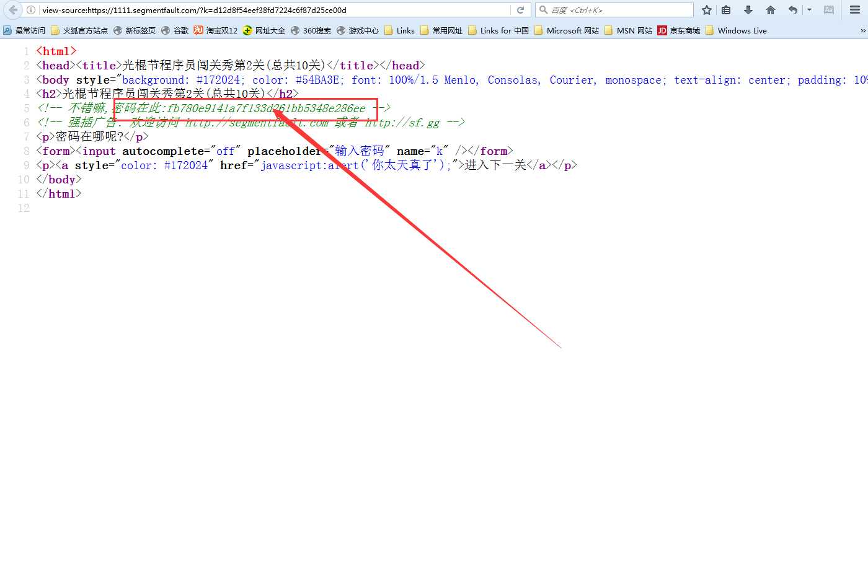The image size is (868, 588).
Task: Open the Microsoft 网站 bookmark folder
Action: tap(567, 30)
